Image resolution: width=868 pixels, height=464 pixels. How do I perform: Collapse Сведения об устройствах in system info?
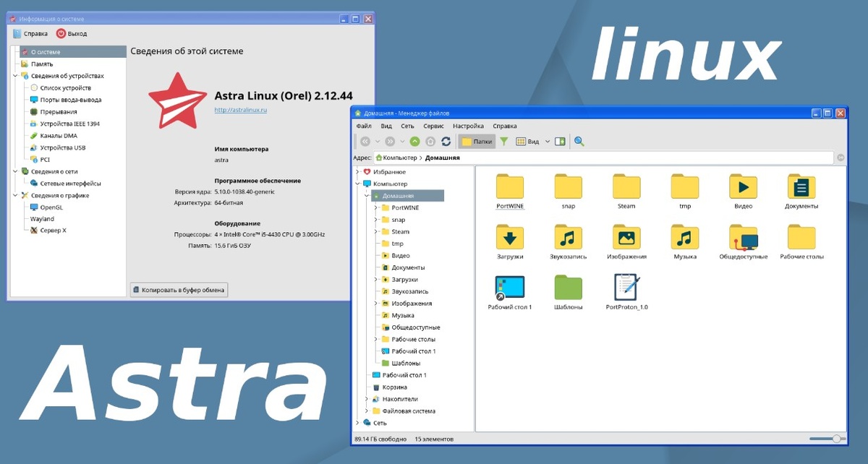15,76
